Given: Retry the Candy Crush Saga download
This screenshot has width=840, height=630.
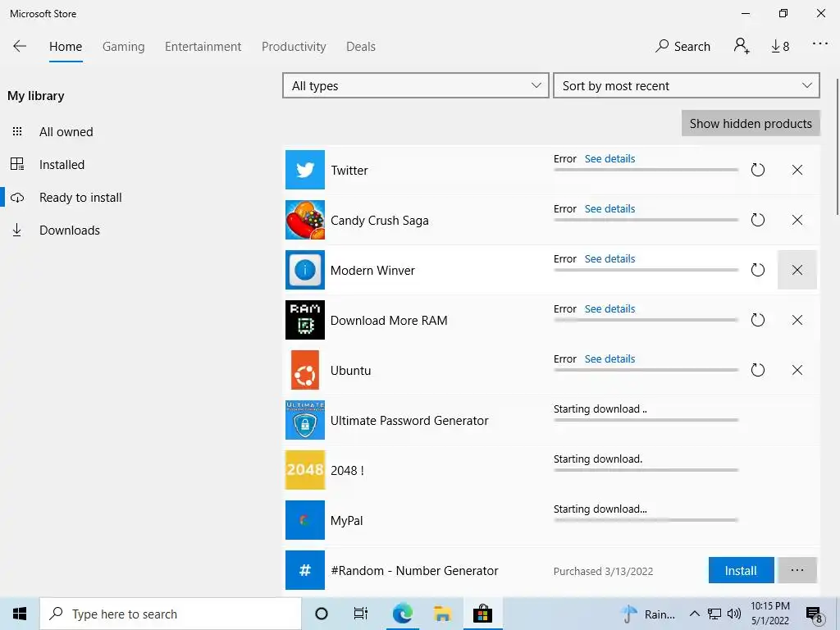Looking at the screenshot, I should [757, 220].
